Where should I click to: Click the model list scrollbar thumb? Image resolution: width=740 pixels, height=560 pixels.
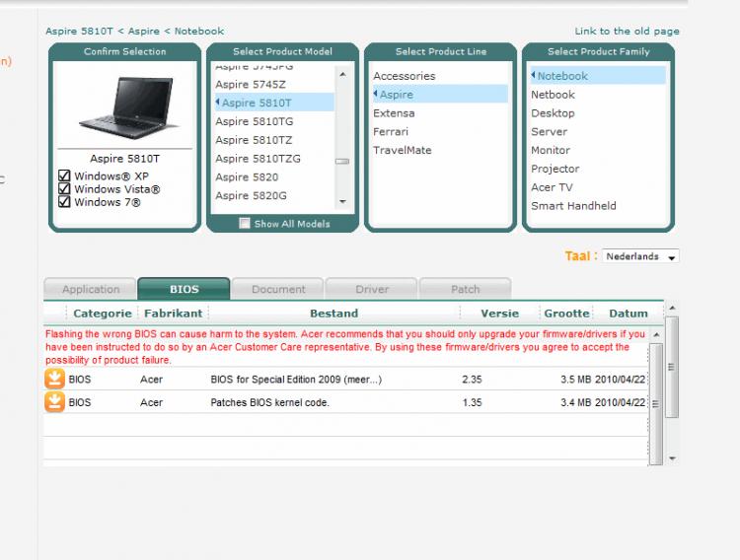tap(342, 162)
